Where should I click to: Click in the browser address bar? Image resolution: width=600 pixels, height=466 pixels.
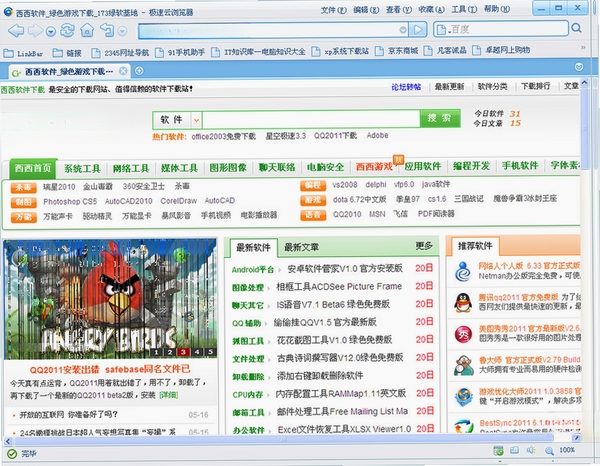(272, 30)
